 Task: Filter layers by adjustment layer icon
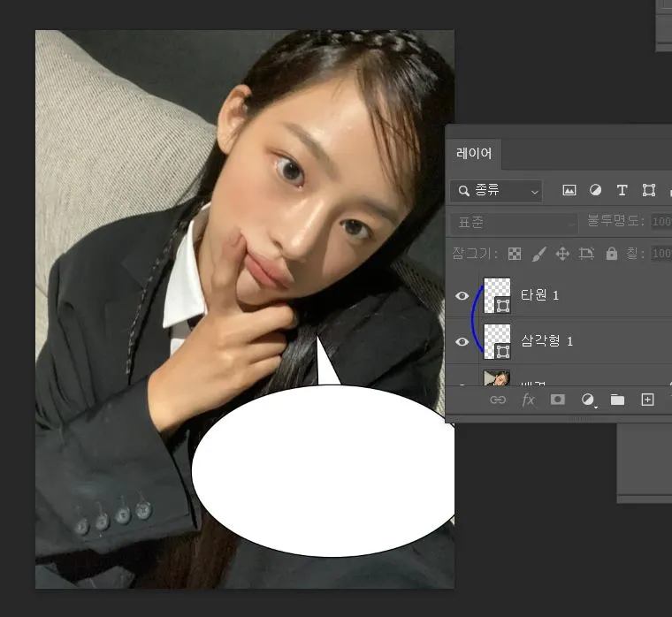[595, 190]
